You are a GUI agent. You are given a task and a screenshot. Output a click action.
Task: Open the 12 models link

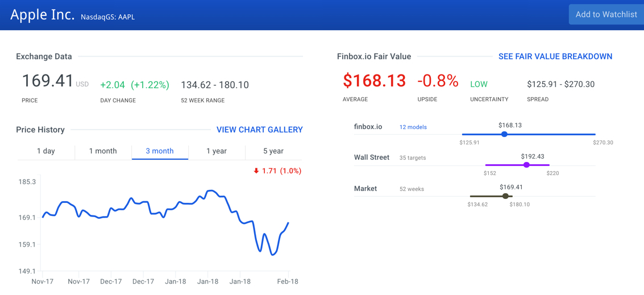click(x=413, y=127)
